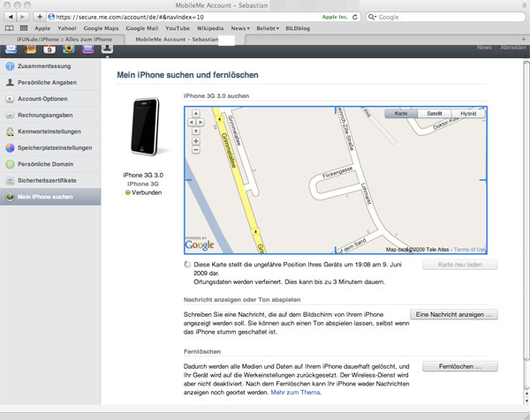
Task: Open the Beliebt bookmarks dropdown
Action: 268,28
